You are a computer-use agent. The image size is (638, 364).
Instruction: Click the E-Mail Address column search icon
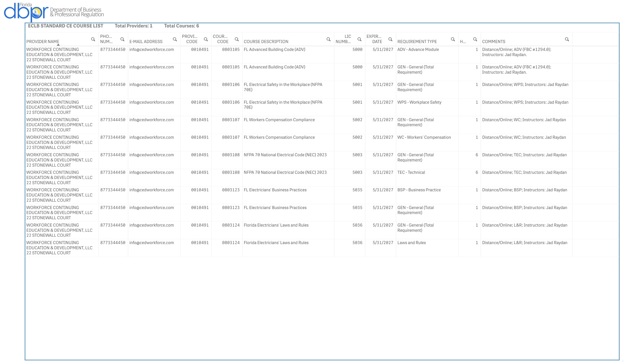tap(175, 39)
